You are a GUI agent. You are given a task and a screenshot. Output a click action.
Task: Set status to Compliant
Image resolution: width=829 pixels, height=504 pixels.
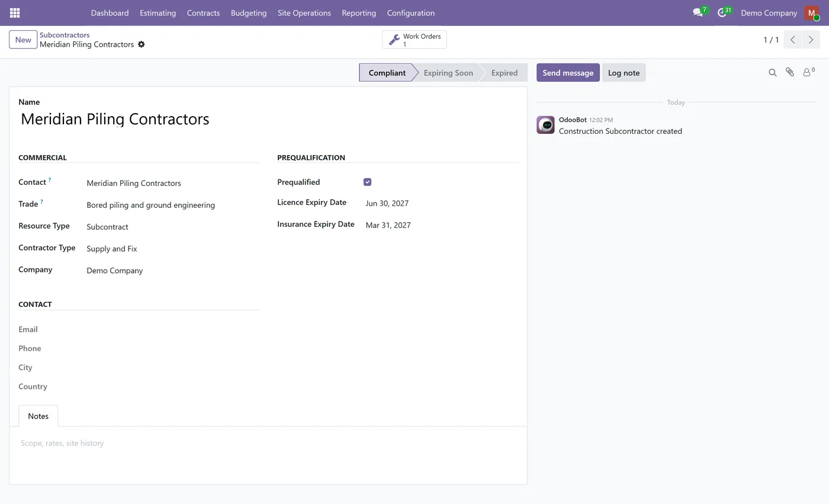pos(387,73)
